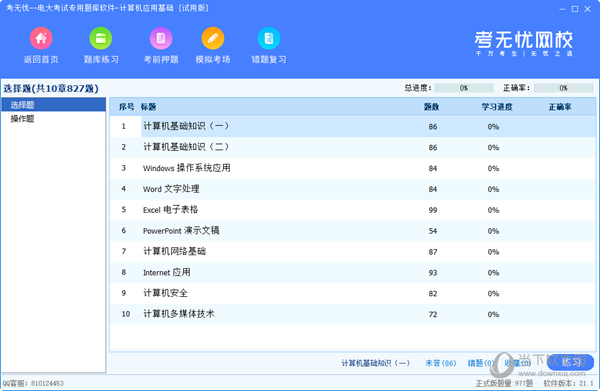The image size is (600, 391).
Task: Click the 正确率 column header
Action: (x=560, y=107)
